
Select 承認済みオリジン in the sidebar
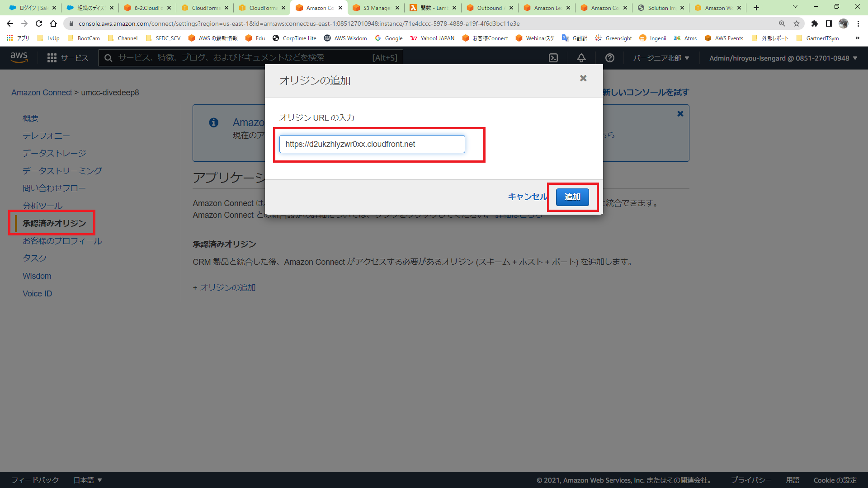click(x=54, y=223)
